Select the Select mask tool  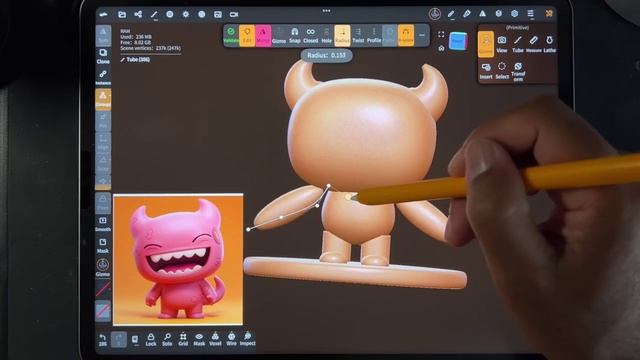(502, 71)
